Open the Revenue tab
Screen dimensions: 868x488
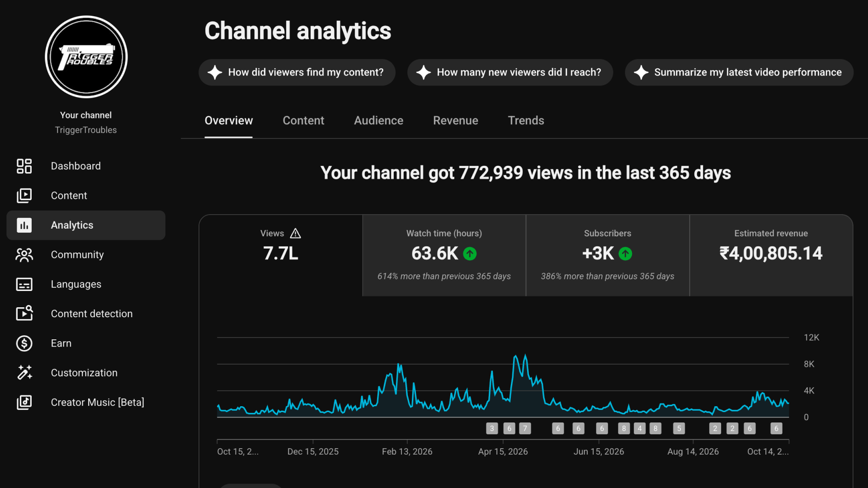click(x=455, y=121)
